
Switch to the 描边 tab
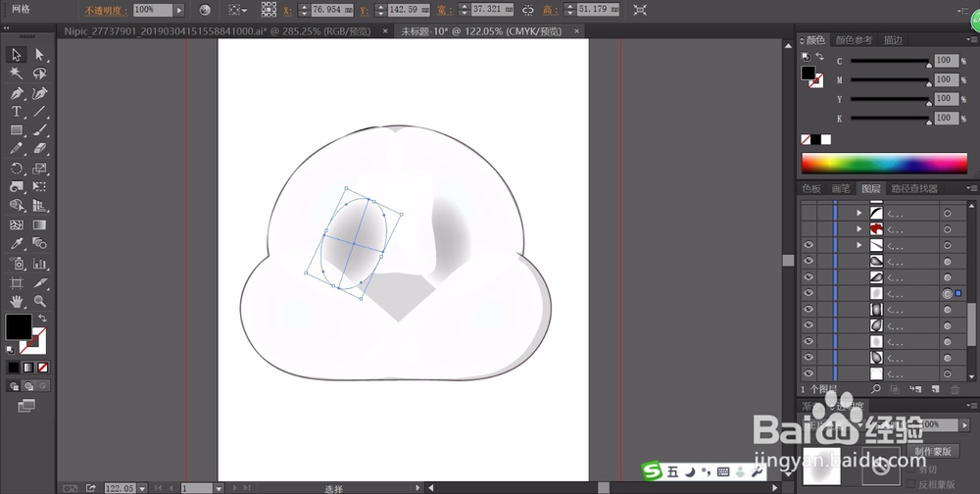tap(893, 40)
